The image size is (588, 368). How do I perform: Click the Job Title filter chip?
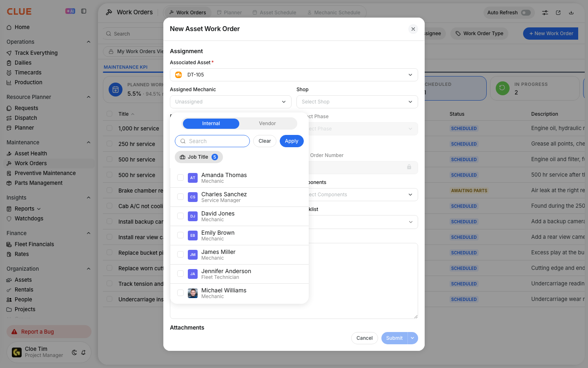tap(199, 157)
